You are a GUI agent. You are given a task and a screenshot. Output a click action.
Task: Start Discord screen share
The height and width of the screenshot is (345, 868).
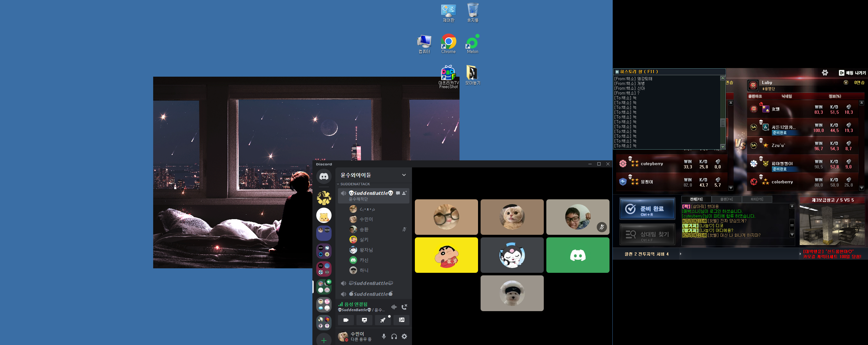click(x=364, y=320)
